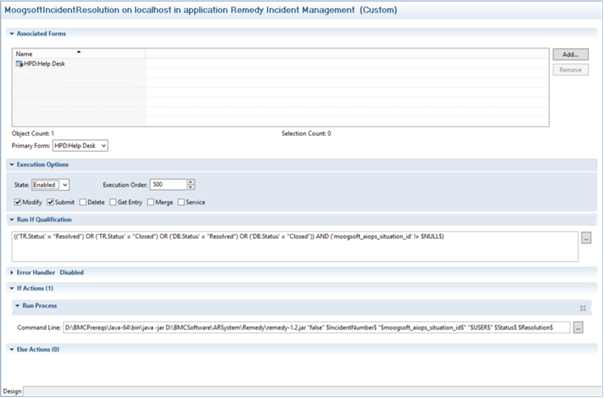The width and height of the screenshot is (604, 398).
Task: Click the Remove button
Action: tap(570, 70)
